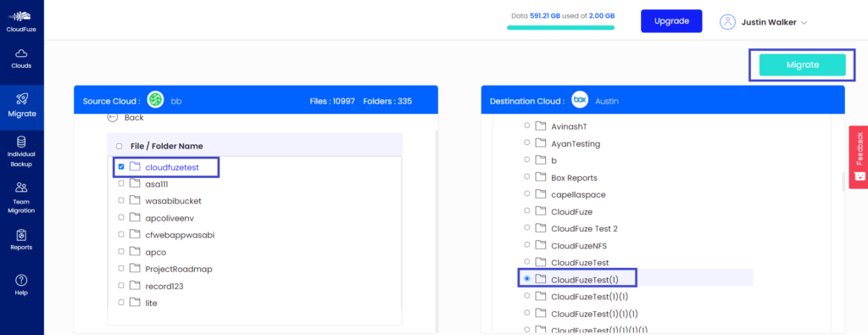Click the CloudFuze folder name
Viewport: 868px width, 335px height.
[572, 211]
